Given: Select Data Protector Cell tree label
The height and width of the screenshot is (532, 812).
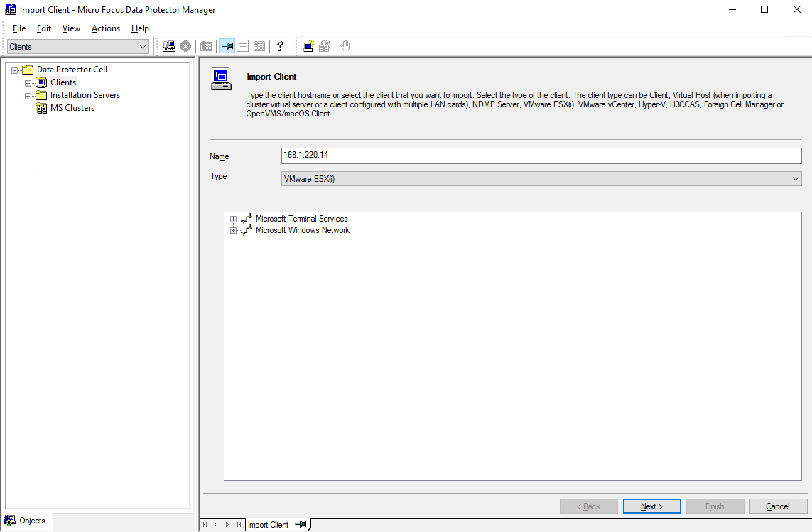Looking at the screenshot, I should click(72, 70).
